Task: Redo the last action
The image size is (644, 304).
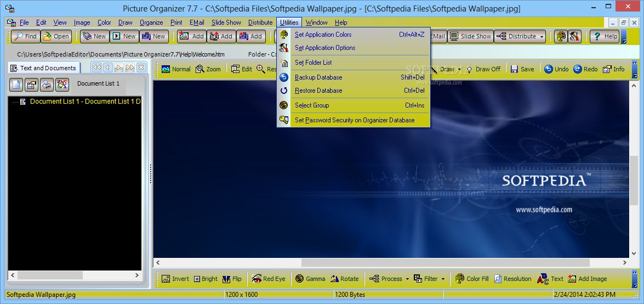Action: [586, 69]
